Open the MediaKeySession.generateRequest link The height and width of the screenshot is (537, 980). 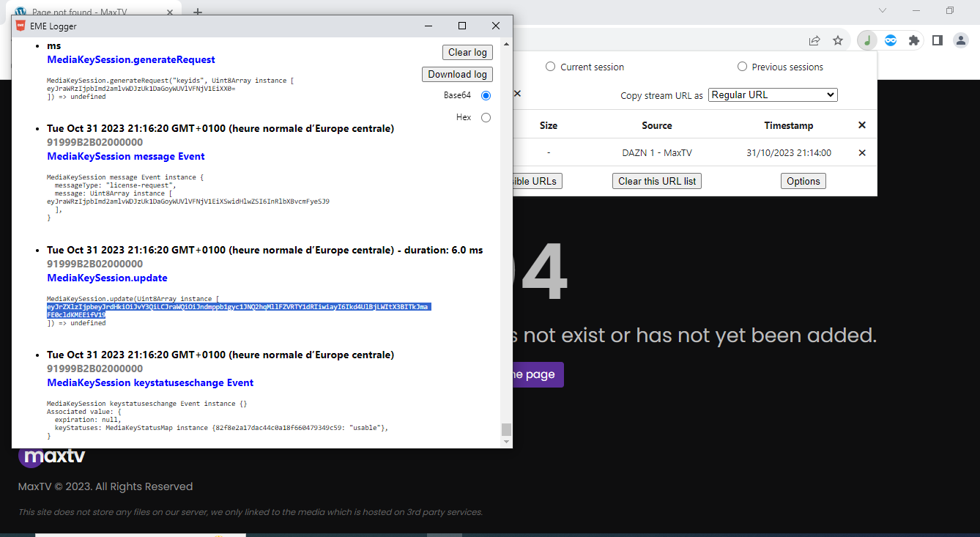pyautogui.click(x=131, y=59)
